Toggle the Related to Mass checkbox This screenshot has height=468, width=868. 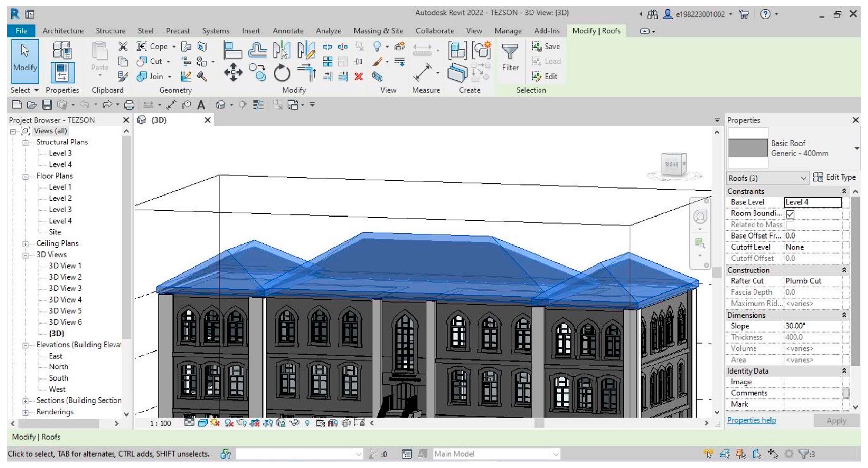(790, 225)
